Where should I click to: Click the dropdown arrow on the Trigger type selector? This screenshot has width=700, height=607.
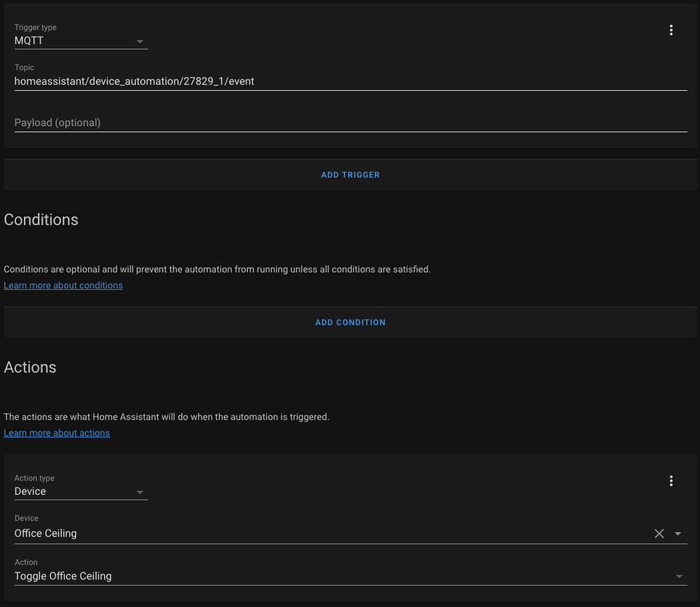(x=140, y=41)
